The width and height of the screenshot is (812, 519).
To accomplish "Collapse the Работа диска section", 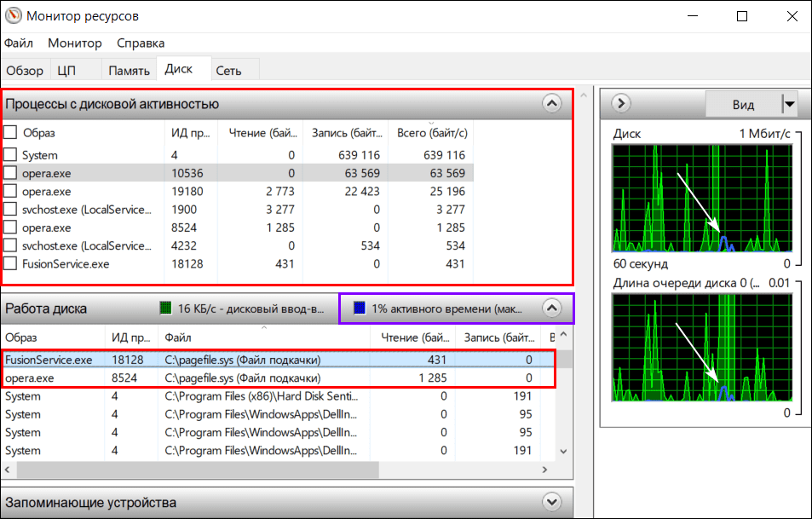I will tap(551, 308).
